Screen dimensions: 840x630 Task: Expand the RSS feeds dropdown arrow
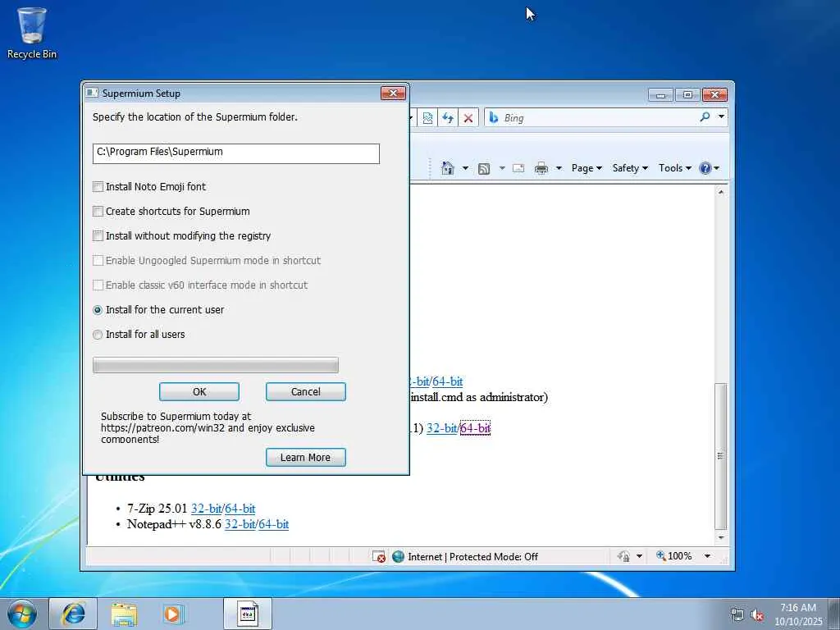tap(502, 168)
